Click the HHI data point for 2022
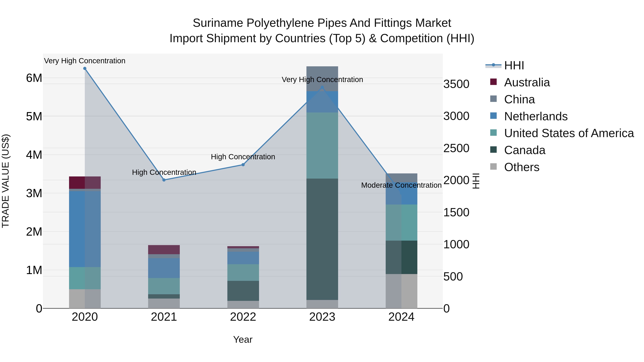The height and width of the screenshot is (362, 644). click(243, 165)
